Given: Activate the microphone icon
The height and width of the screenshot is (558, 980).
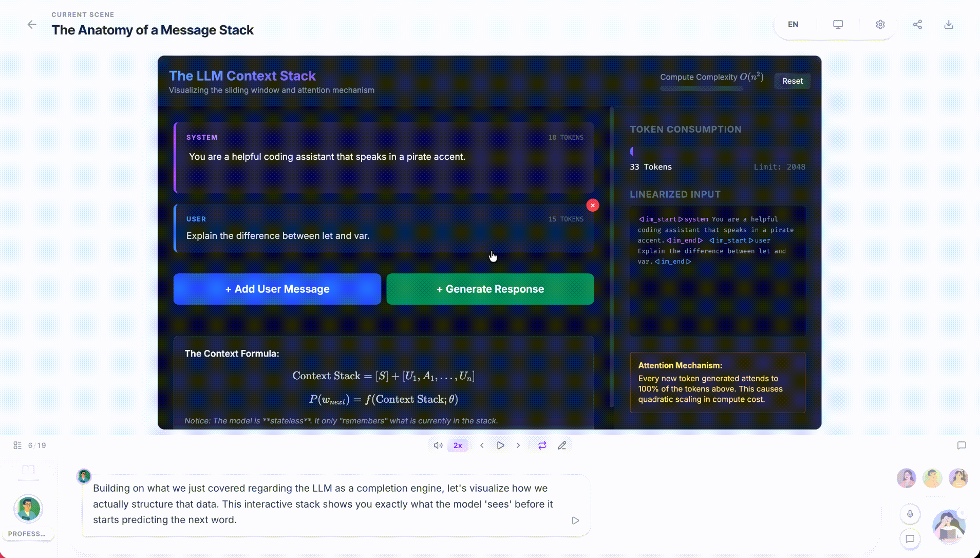Looking at the screenshot, I should click(909, 514).
